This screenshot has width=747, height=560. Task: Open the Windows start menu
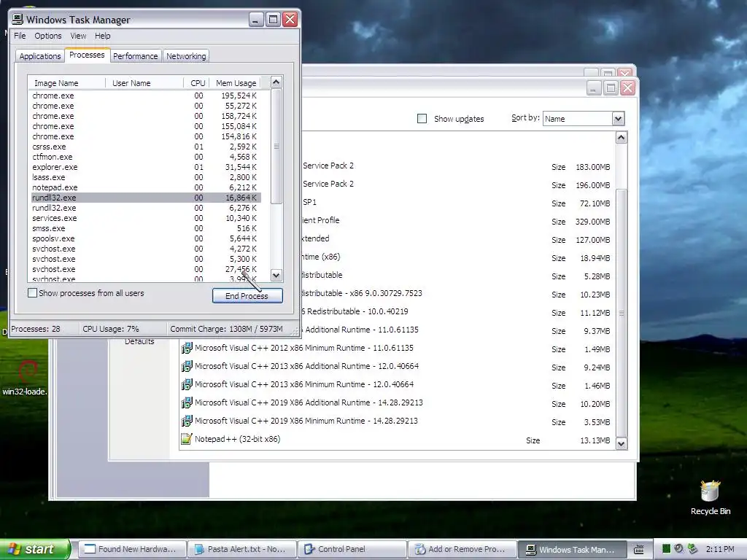35,549
